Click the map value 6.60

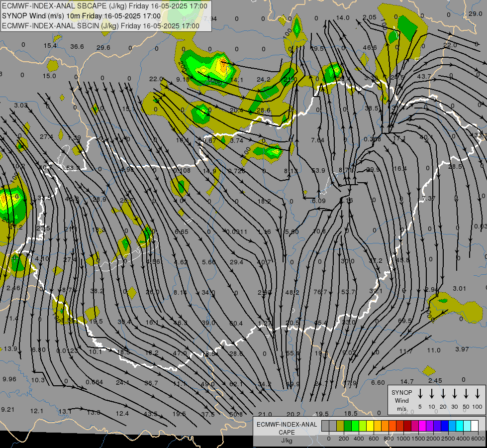[378, 383]
